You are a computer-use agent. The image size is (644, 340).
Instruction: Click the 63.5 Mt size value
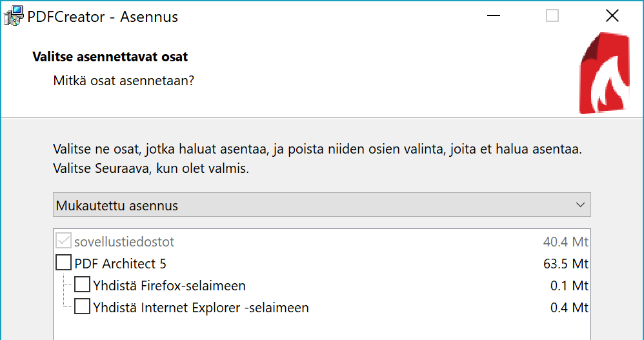[x=566, y=263]
